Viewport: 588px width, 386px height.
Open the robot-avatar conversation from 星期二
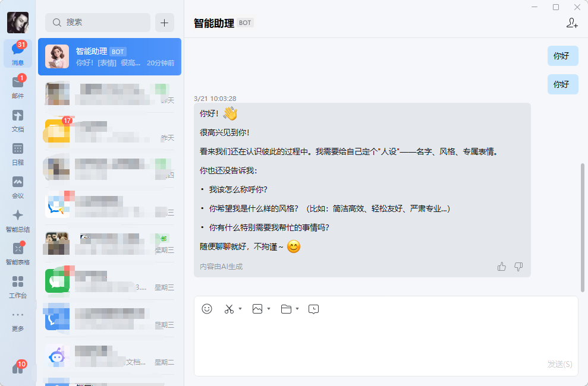tap(109, 356)
